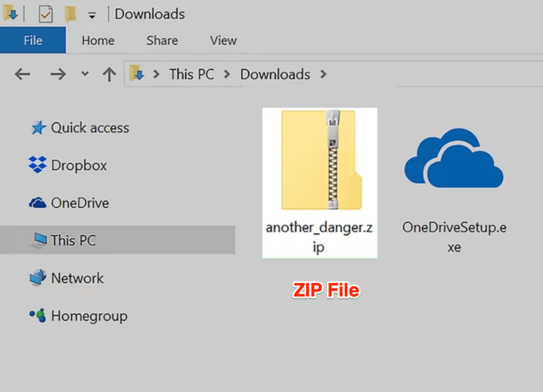Expand the chevron after Downloads in address bar
Viewport: 543px width, 392px height.
point(323,74)
